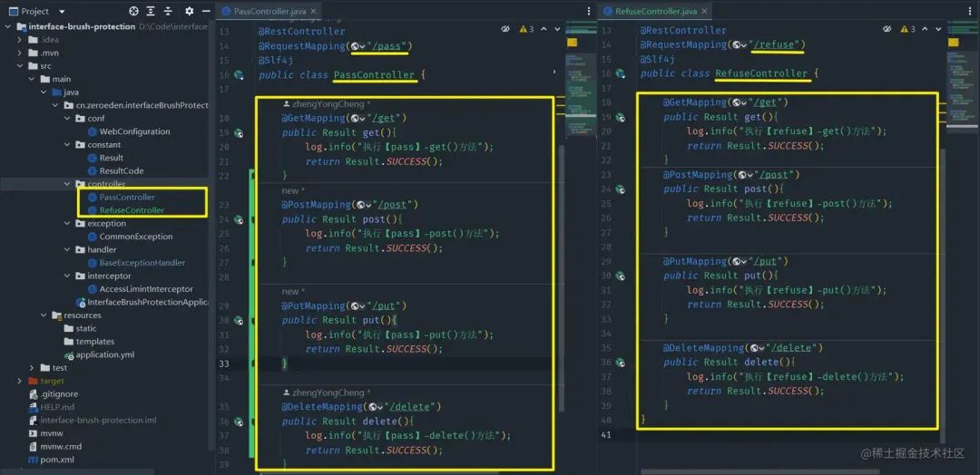Open URL globe dropdown before "/pass" mapping
Viewport: 980px width, 475px height.
point(358,46)
